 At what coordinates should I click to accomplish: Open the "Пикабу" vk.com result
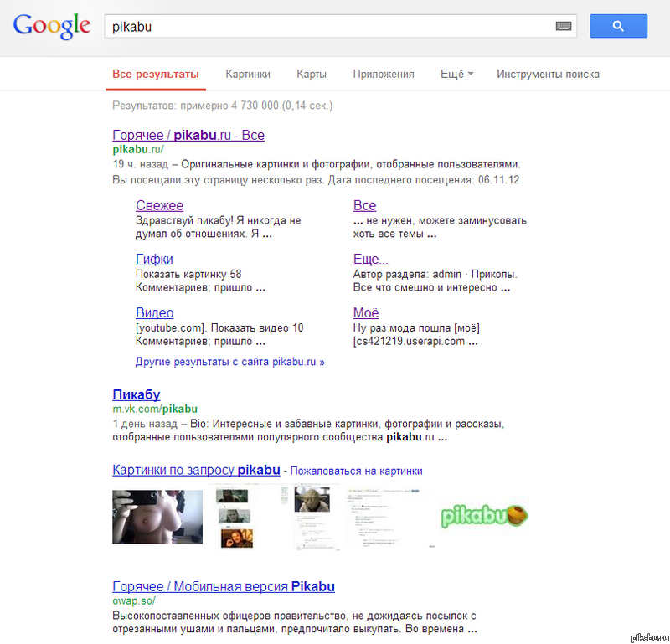click(x=137, y=394)
